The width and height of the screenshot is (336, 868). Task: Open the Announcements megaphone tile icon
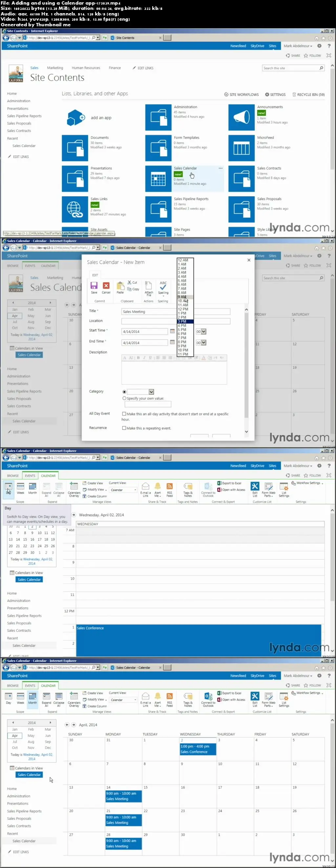tap(241, 117)
